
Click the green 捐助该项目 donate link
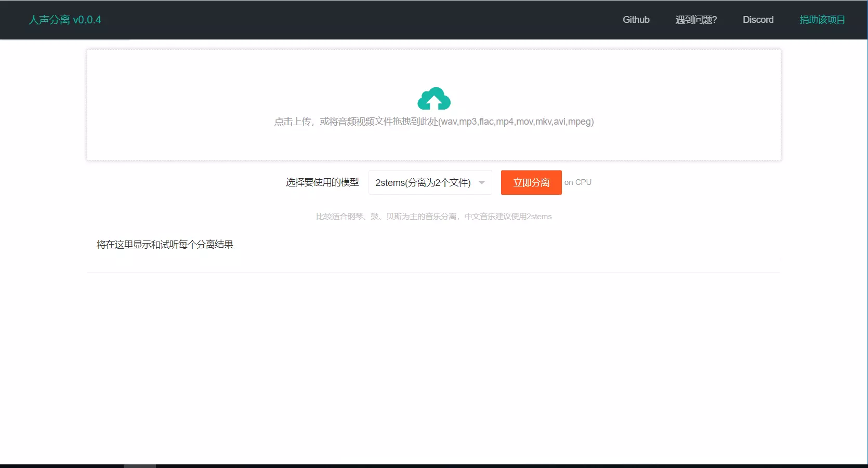click(822, 20)
